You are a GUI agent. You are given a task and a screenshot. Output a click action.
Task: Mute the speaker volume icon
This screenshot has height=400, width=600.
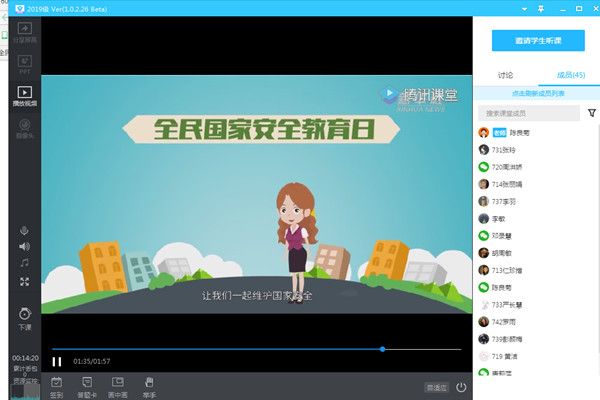point(24,247)
